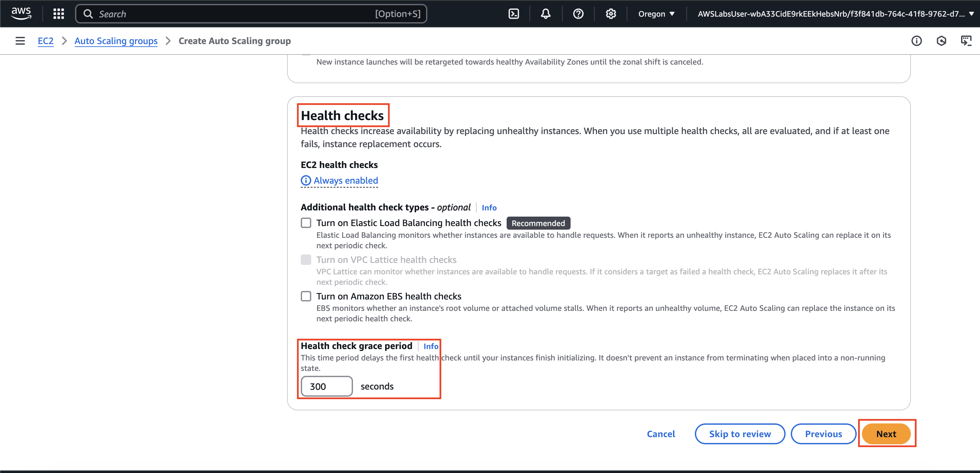Click the Skip to review button
The height and width of the screenshot is (473, 980).
coord(740,434)
